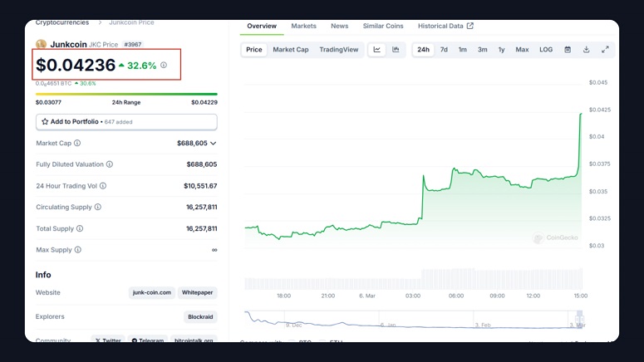This screenshot has height=362, width=644.
Task: Click info icon next to price change
Action: pos(164,65)
